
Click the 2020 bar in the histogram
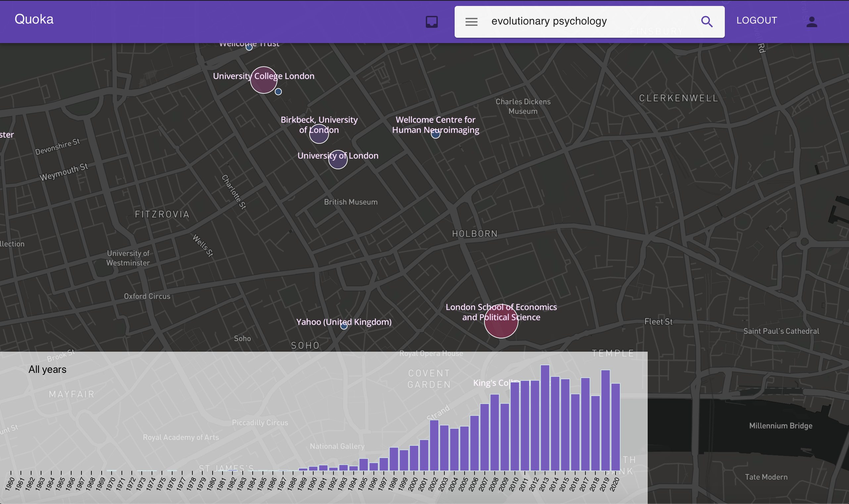coord(615,427)
